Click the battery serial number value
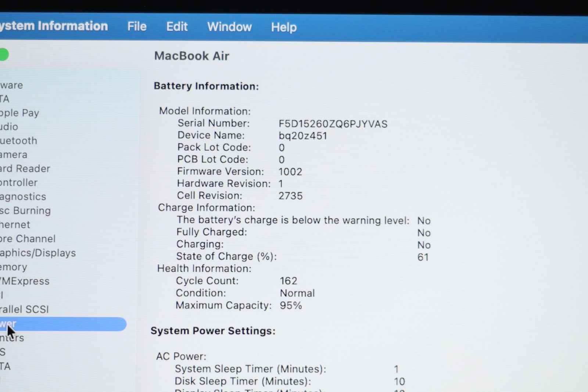This screenshot has height=392, width=588. 333,124
